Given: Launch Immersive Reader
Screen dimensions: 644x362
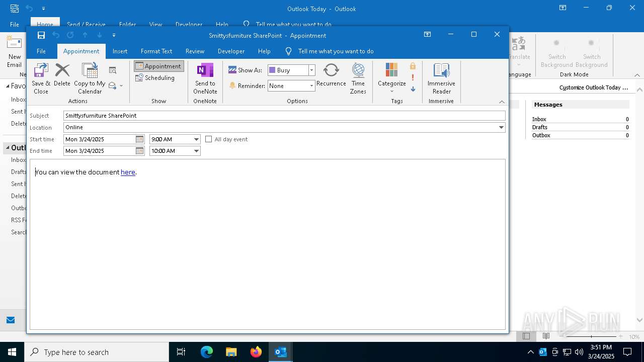Looking at the screenshot, I should click(441, 78).
